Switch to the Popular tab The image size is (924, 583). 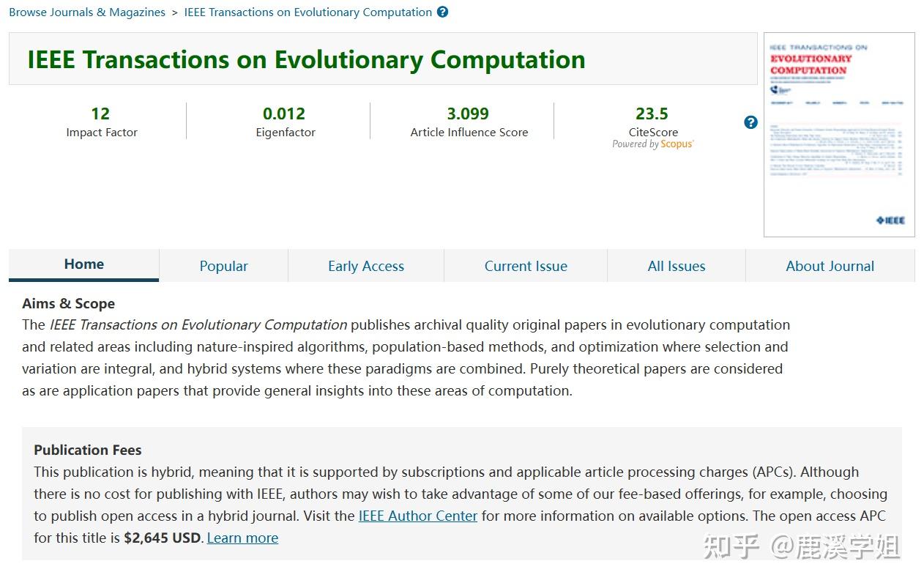pos(223,266)
